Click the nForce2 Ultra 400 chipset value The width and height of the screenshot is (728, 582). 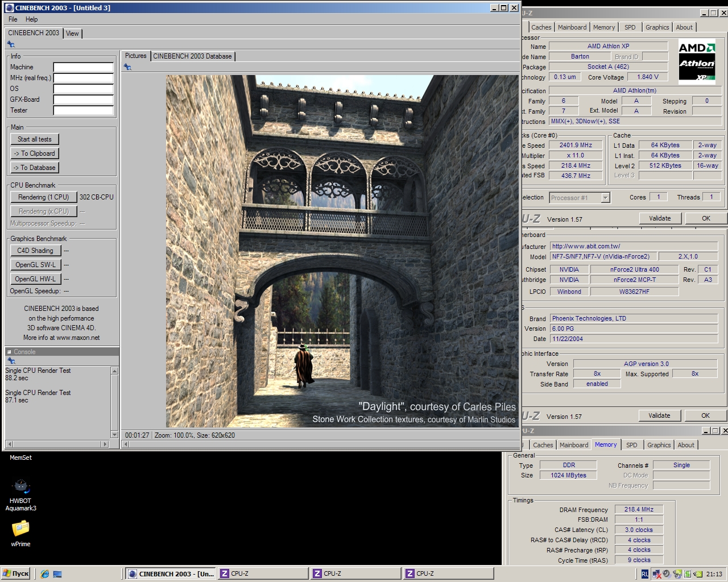tap(634, 269)
